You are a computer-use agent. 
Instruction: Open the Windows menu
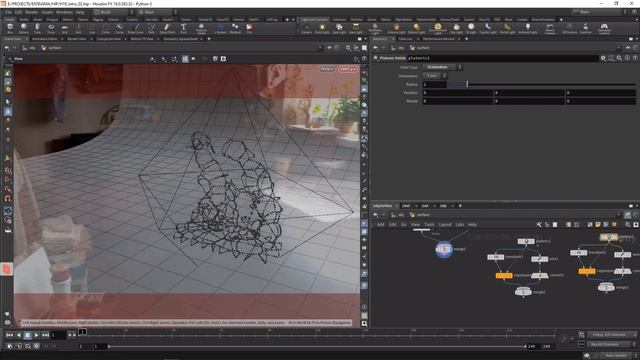(64, 12)
